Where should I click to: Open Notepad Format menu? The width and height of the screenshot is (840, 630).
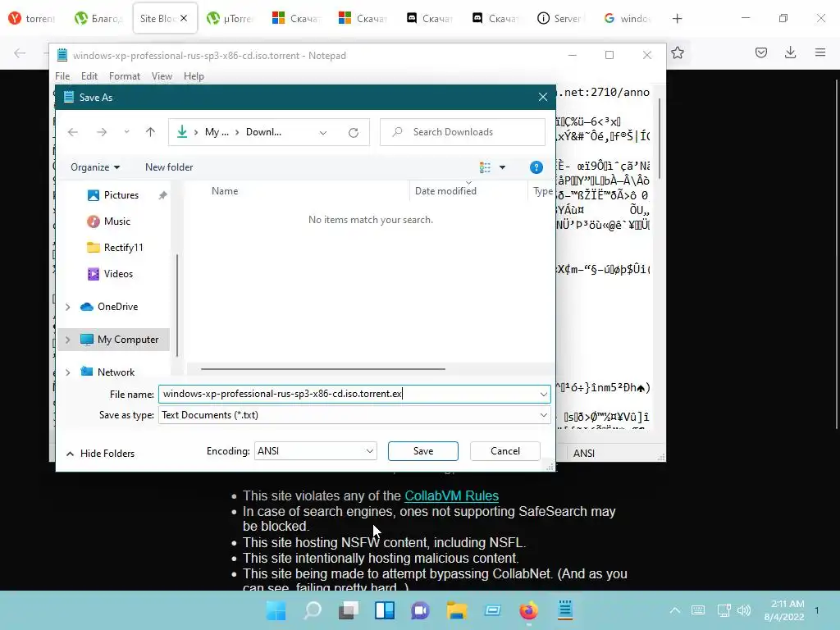pos(125,76)
